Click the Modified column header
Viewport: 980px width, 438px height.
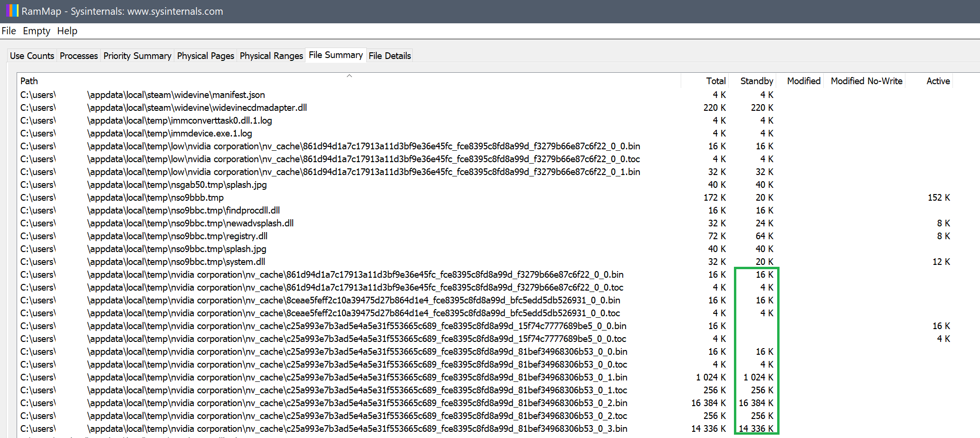800,81
